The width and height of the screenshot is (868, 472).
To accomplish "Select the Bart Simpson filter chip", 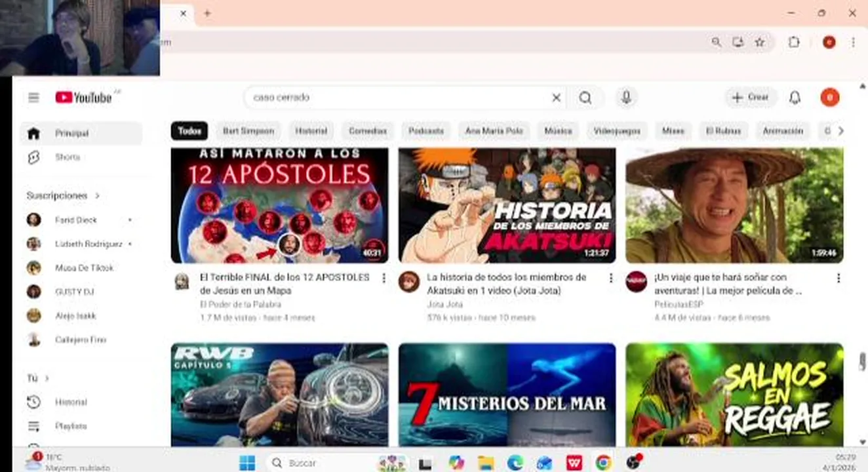I will click(x=248, y=130).
